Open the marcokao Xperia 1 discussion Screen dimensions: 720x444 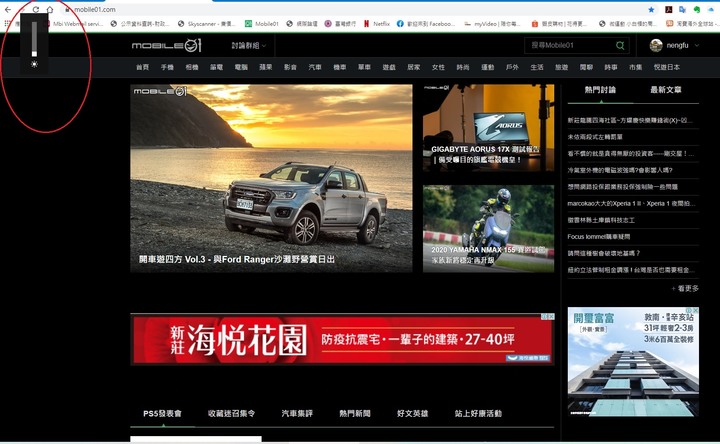(631, 203)
